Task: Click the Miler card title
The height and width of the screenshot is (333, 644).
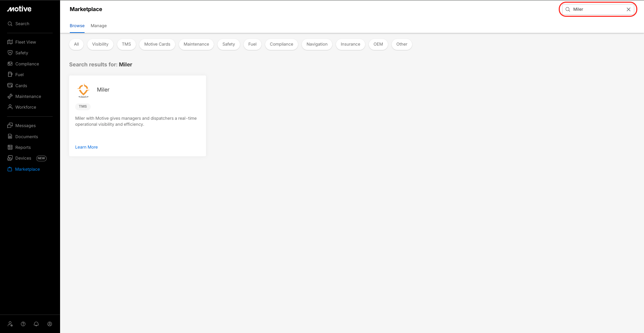Action: [103, 90]
